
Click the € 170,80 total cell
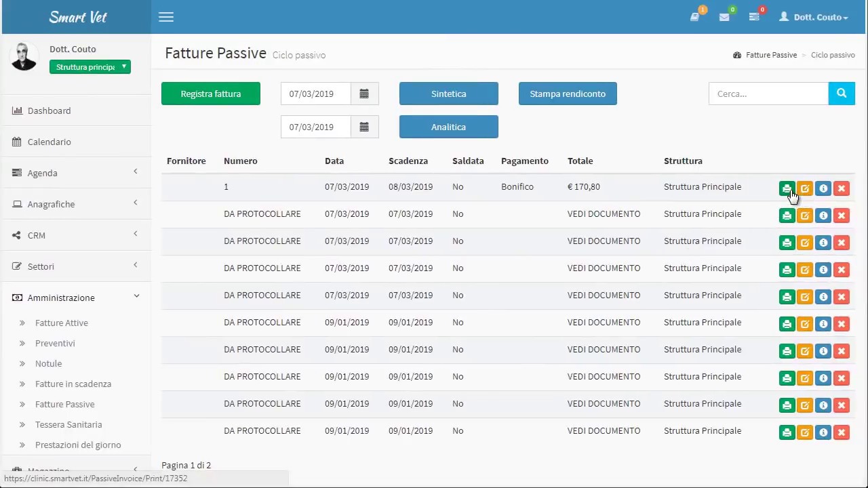[x=584, y=186]
